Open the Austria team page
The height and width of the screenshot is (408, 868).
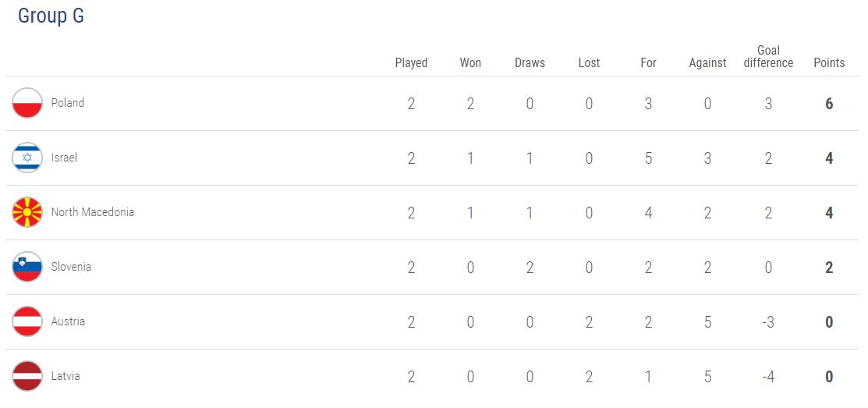pos(68,321)
